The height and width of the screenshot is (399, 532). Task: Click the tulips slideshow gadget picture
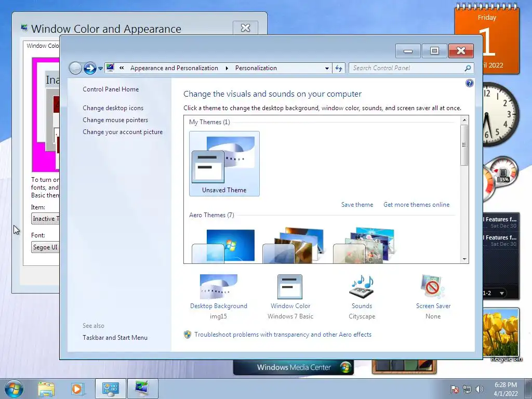click(x=501, y=332)
